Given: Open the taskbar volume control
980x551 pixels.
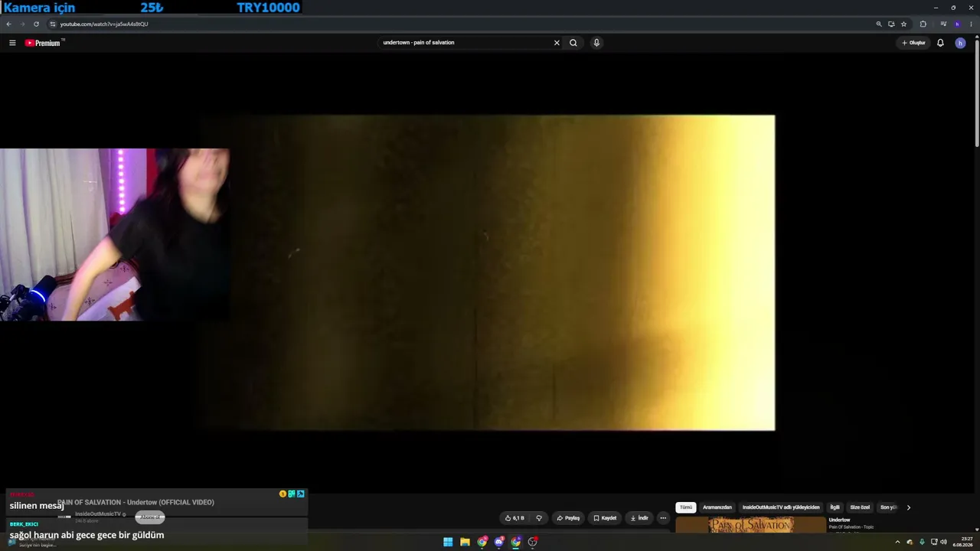Looking at the screenshot, I should click(943, 542).
